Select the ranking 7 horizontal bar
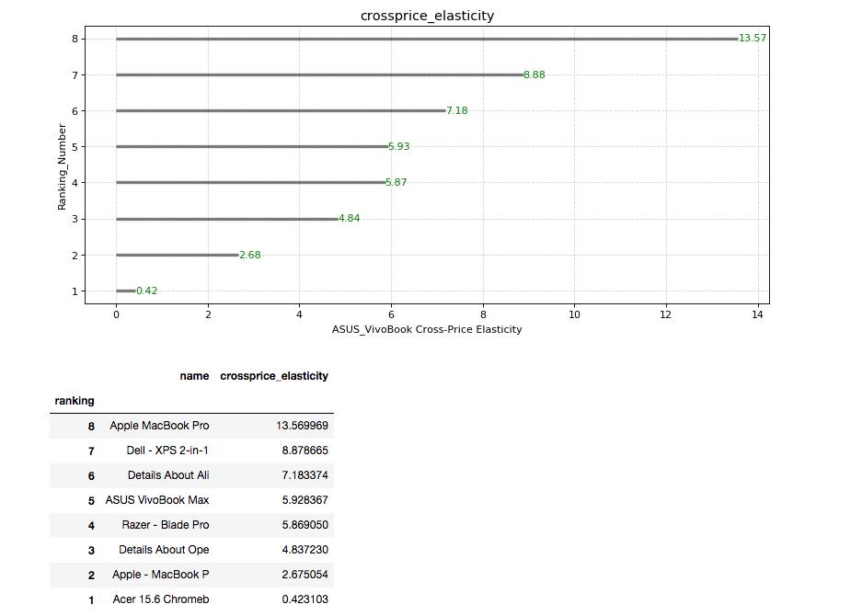862x616 pixels. tap(320, 74)
